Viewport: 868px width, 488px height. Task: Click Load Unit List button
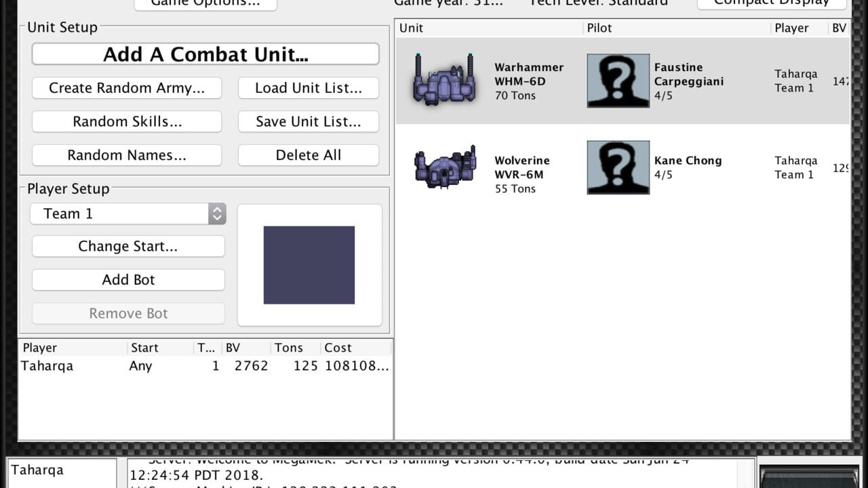tap(309, 88)
